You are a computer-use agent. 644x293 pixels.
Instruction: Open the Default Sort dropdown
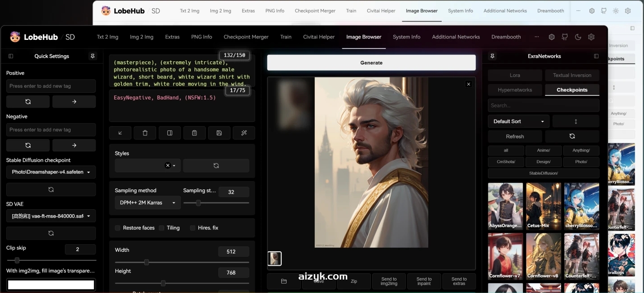pyautogui.click(x=518, y=121)
